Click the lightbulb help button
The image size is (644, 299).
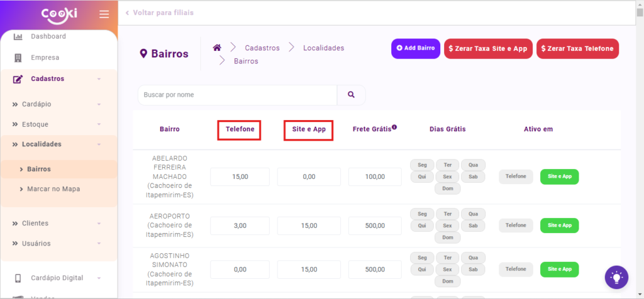pos(616,277)
